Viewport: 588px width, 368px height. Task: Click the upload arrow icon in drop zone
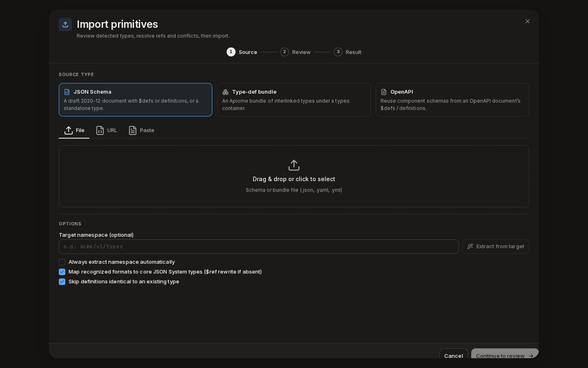tap(294, 165)
